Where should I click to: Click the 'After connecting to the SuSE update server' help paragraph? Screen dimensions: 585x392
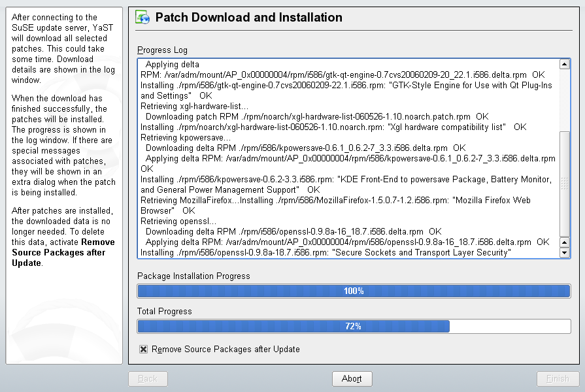63,48
